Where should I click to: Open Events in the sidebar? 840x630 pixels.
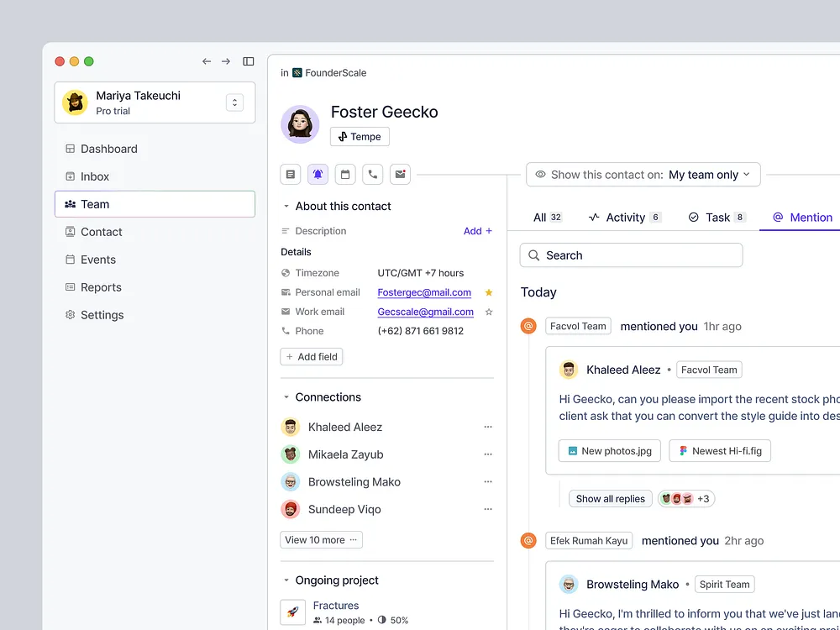pos(155,260)
